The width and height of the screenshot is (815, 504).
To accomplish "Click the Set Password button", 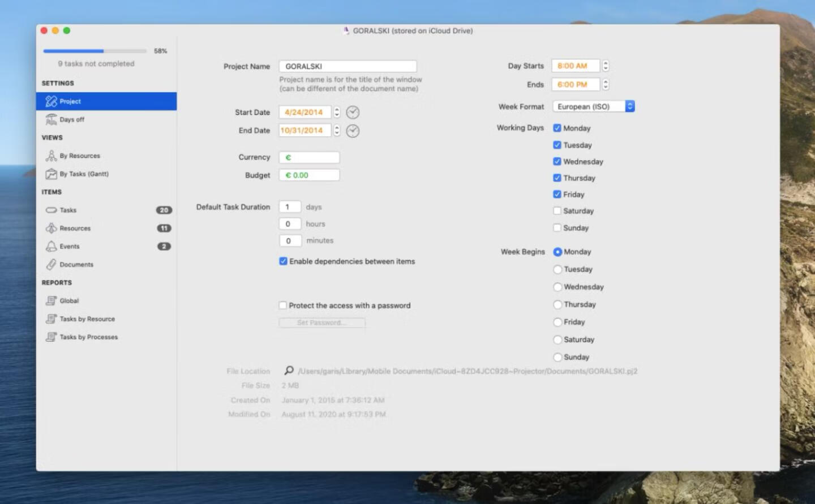I will 321,322.
